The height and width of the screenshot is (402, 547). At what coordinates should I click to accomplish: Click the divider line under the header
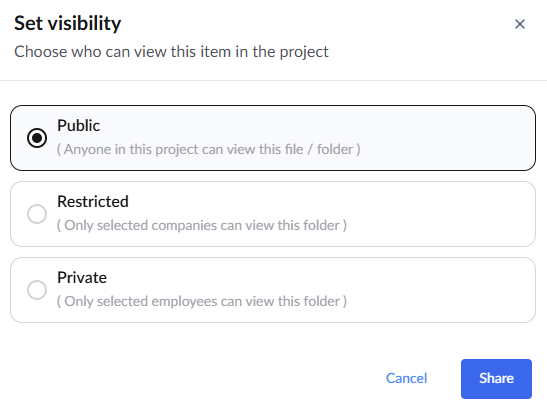click(x=274, y=81)
